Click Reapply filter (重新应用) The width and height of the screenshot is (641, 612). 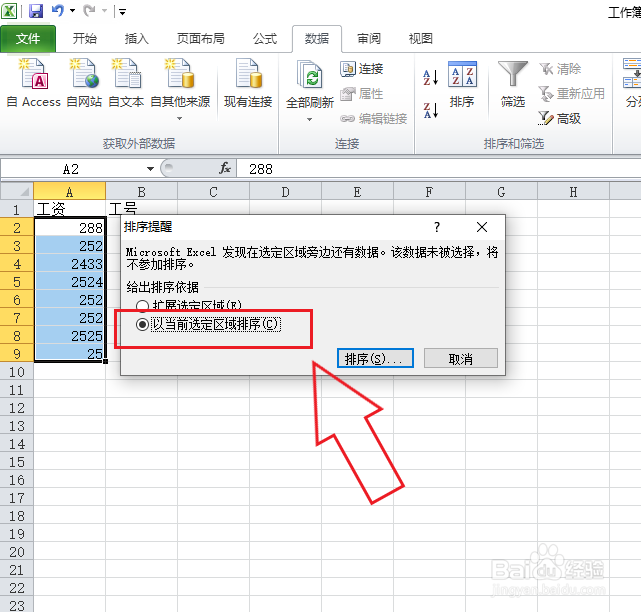[572, 94]
